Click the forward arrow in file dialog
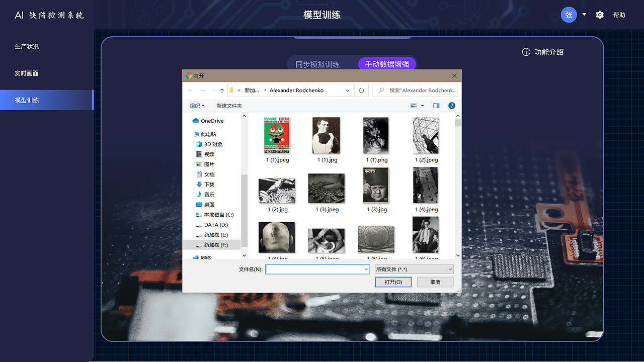 (203, 90)
